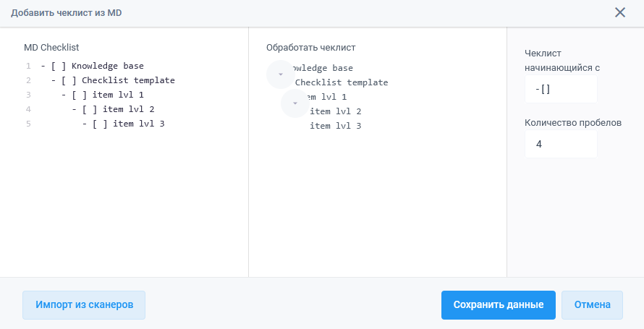Click the MD Checklist label

[x=51, y=48]
